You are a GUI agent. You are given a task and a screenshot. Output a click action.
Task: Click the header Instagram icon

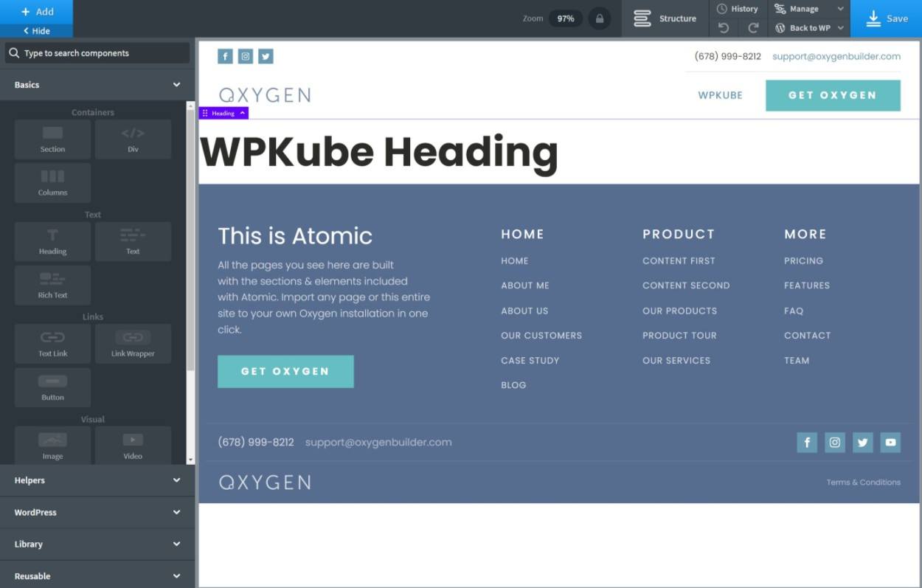246,56
